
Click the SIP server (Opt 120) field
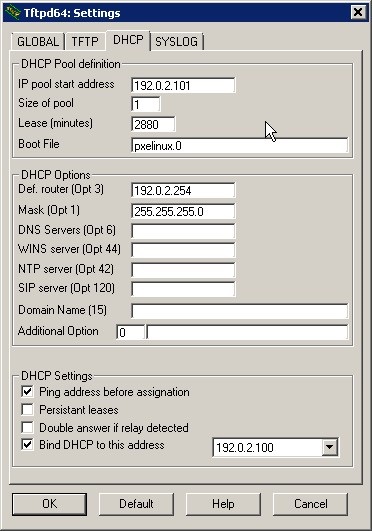point(183,289)
